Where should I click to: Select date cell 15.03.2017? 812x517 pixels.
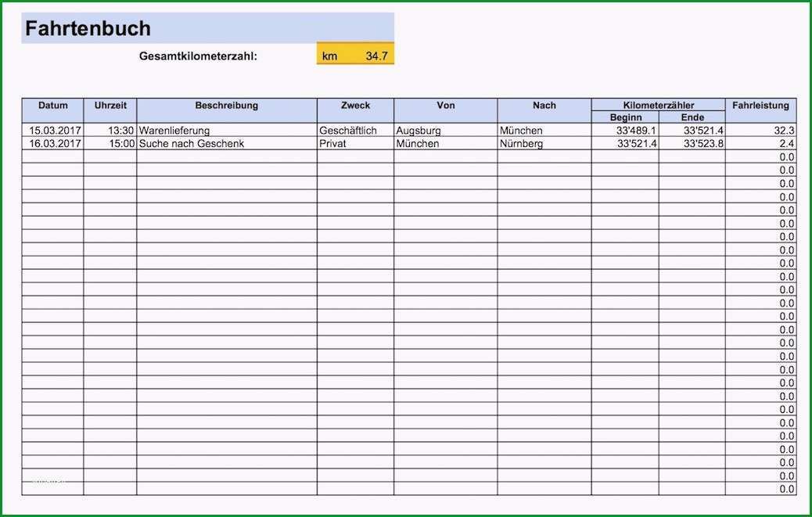[x=53, y=130]
